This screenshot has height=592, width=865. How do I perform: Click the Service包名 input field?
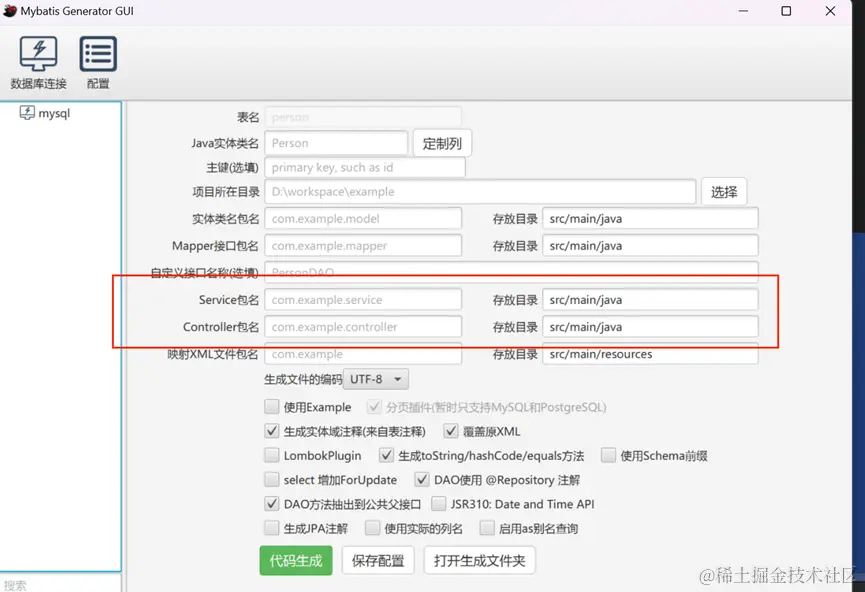click(363, 300)
